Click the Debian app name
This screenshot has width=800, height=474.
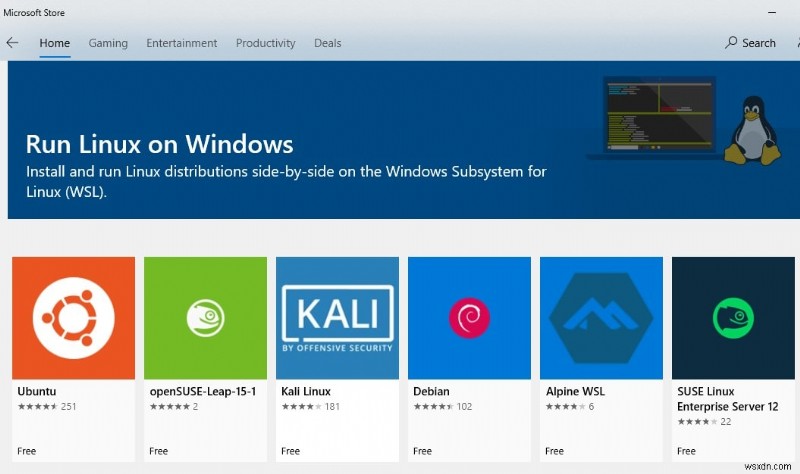[x=431, y=391]
